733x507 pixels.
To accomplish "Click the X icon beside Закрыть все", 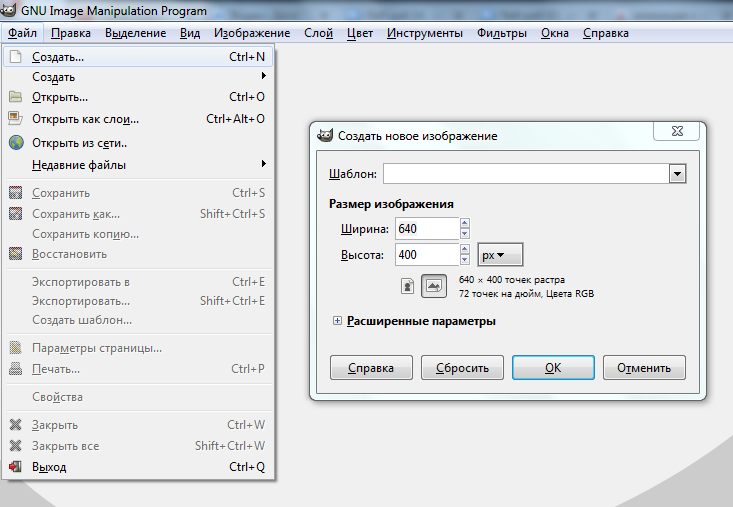I will 15,445.
